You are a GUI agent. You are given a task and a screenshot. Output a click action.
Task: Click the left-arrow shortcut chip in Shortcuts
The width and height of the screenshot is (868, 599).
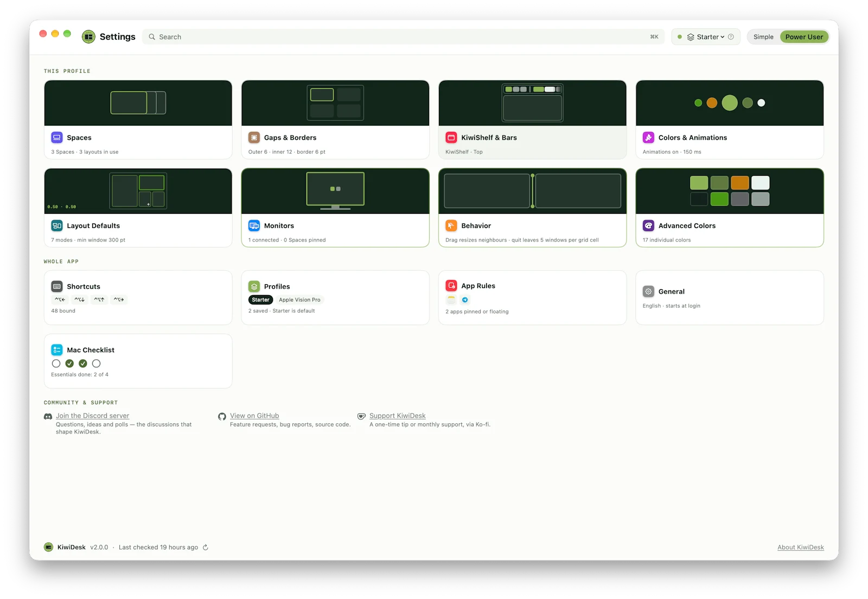60,299
